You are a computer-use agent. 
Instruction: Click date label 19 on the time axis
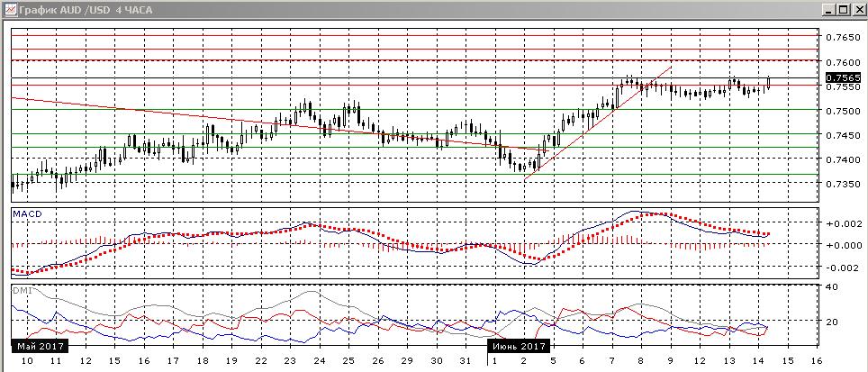(231, 361)
